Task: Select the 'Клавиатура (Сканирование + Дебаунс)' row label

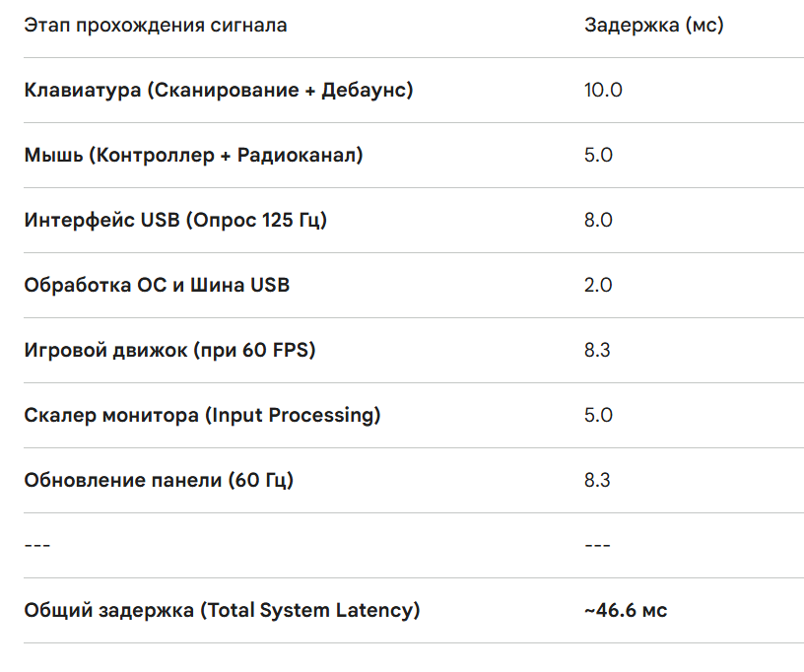Action: 219,91
